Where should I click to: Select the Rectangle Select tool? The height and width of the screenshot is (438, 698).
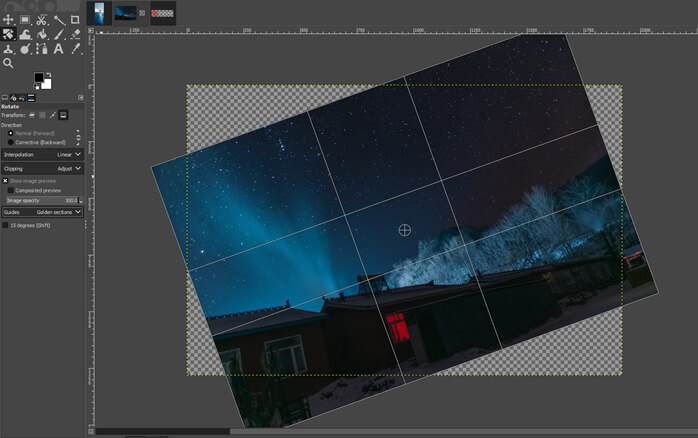pyautogui.click(x=25, y=20)
